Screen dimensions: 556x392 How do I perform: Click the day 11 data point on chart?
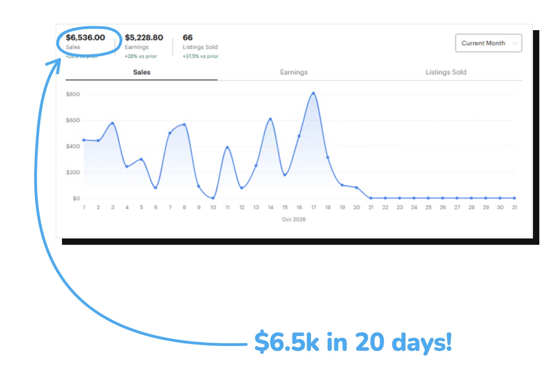click(x=228, y=148)
